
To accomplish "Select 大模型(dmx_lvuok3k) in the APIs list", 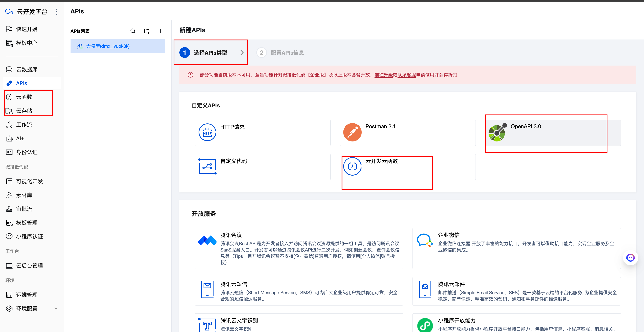I will [118, 46].
